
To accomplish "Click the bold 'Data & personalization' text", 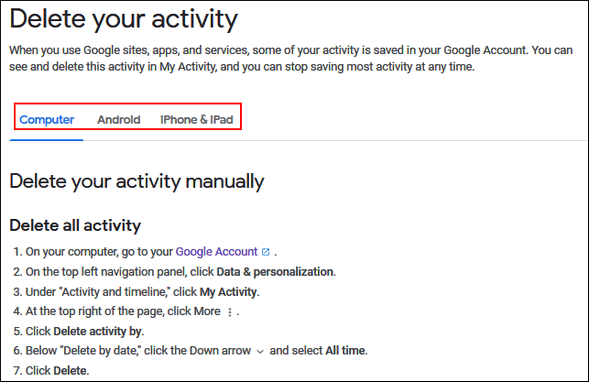I will point(276,272).
